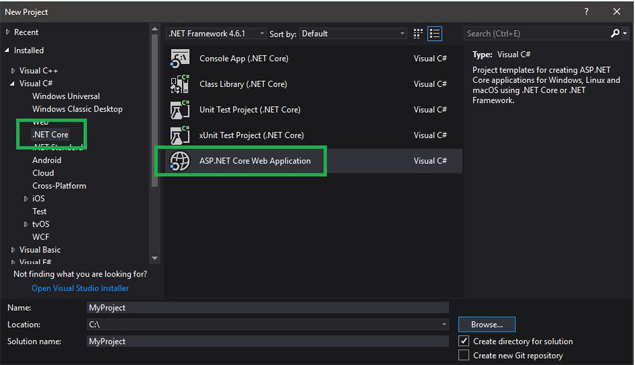
Task: Click the ASP.NET Core Web Application globe icon
Action: coord(180,161)
